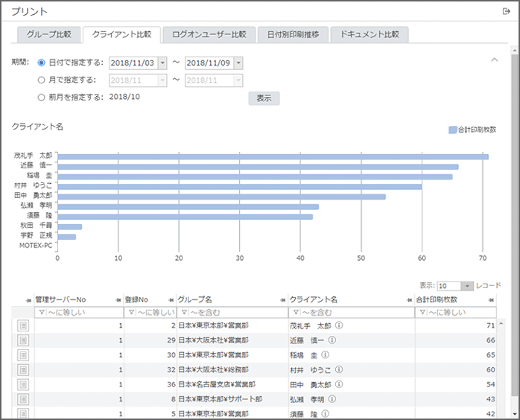Open start date 2018/11/03 dropdown

coord(162,63)
